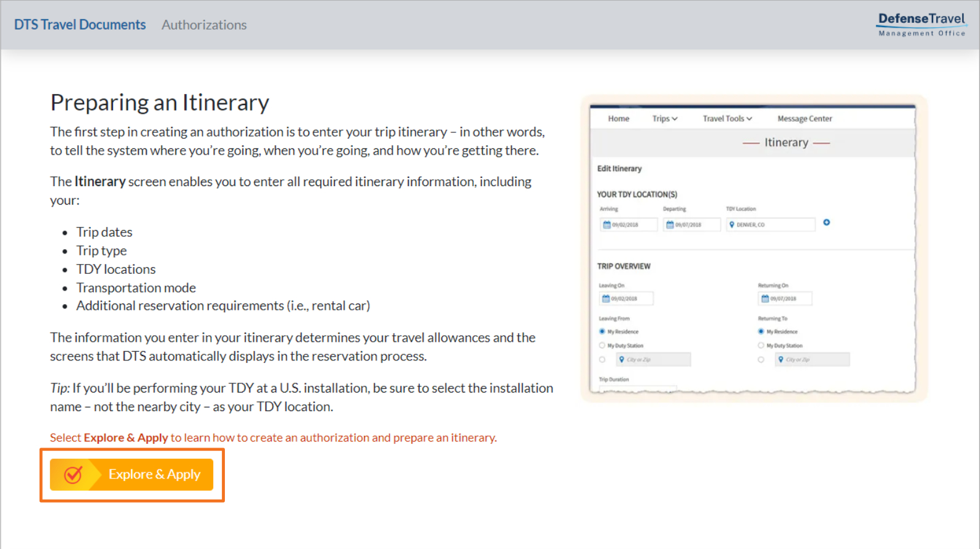Click the DENVER, CO location field
Image resolution: width=980 pixels, height=549 pixels.
(771, 225)
